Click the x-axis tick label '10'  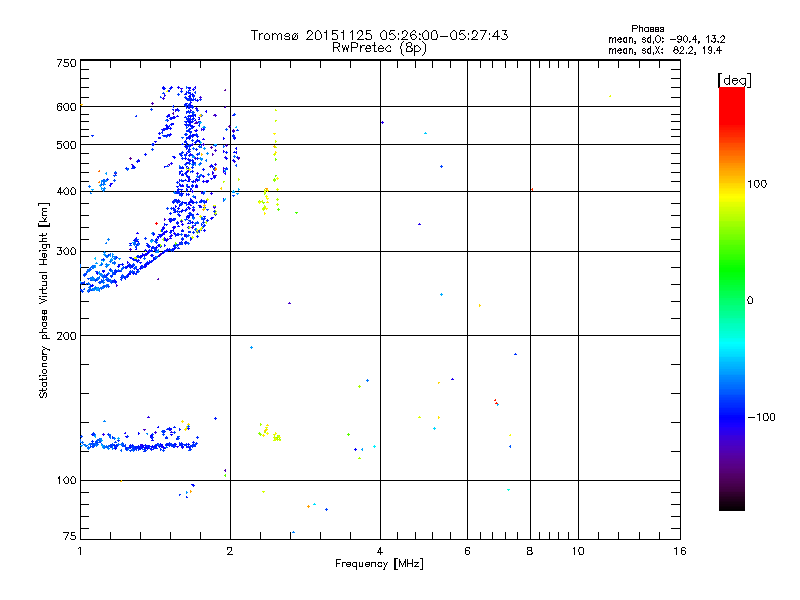578,551
